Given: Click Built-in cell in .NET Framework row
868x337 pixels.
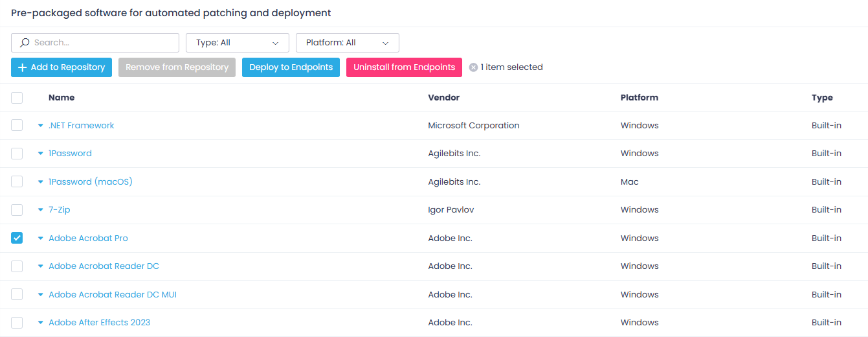Looking at the screenshot, I should (827, 126).
